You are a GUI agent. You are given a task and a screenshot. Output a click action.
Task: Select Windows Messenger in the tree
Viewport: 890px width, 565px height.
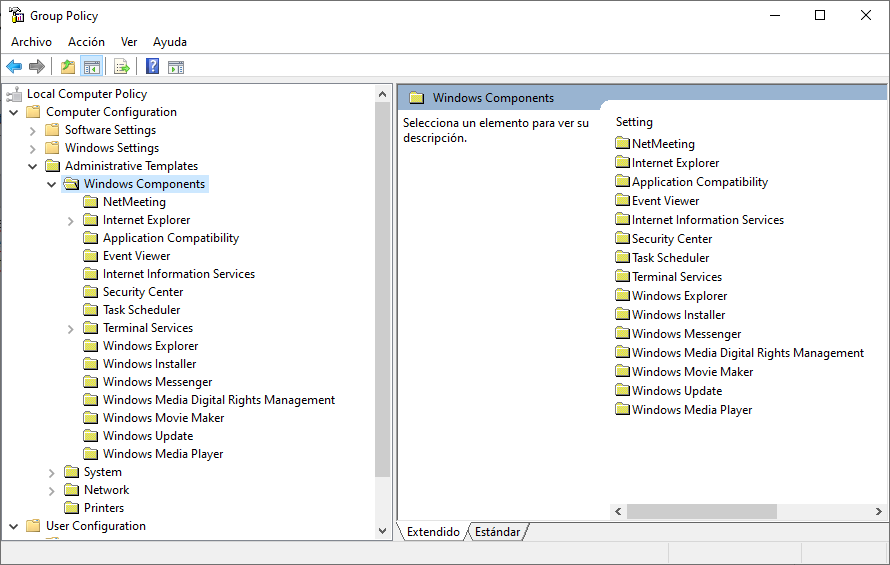[157, 382]
